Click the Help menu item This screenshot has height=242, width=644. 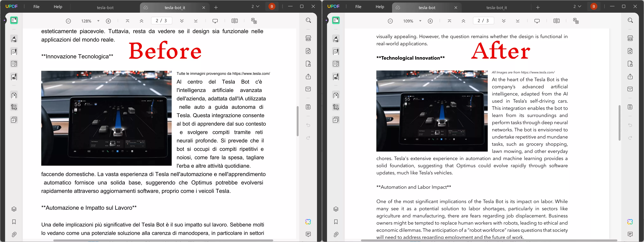pyautogui.click(x=58, y=6)
